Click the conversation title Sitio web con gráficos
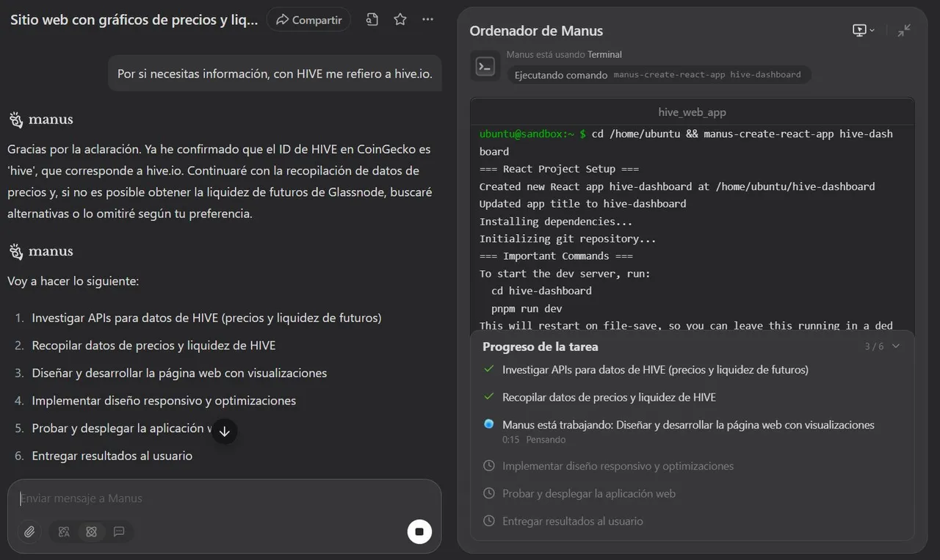The height and width of the screenshot is (560, 940). pyautogui.click(x=134, y=20)
